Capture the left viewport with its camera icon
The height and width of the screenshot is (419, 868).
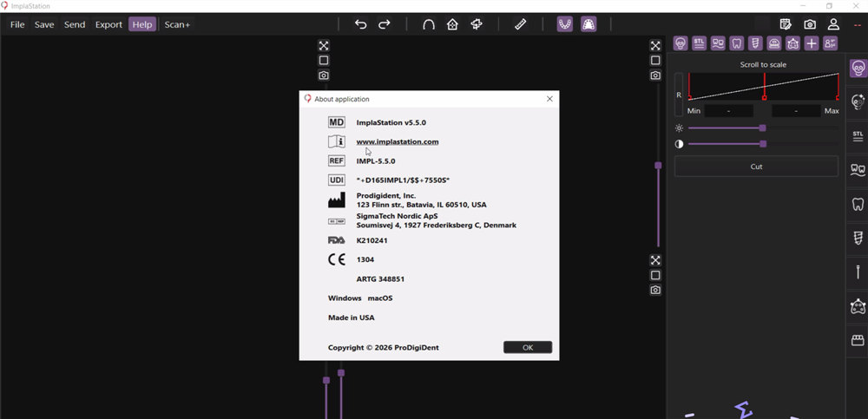pyautogui.click(x=324, y=75)
